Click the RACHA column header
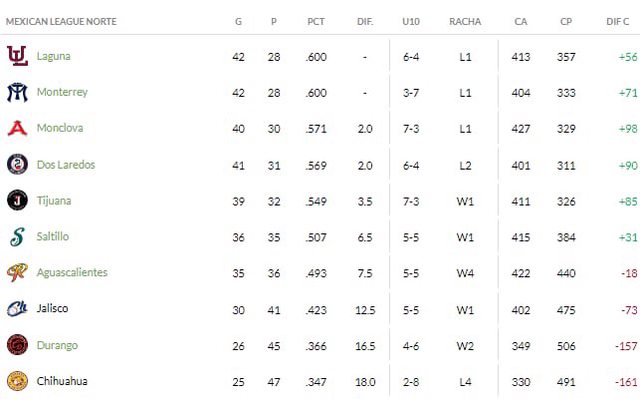 (465, 20)
